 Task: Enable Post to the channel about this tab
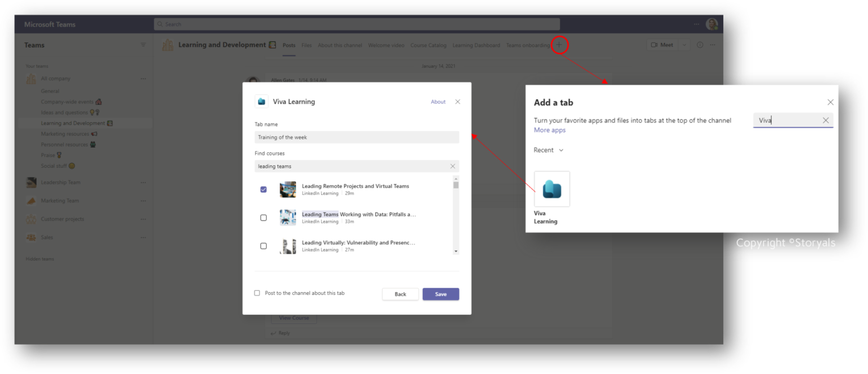coord(257,293)
